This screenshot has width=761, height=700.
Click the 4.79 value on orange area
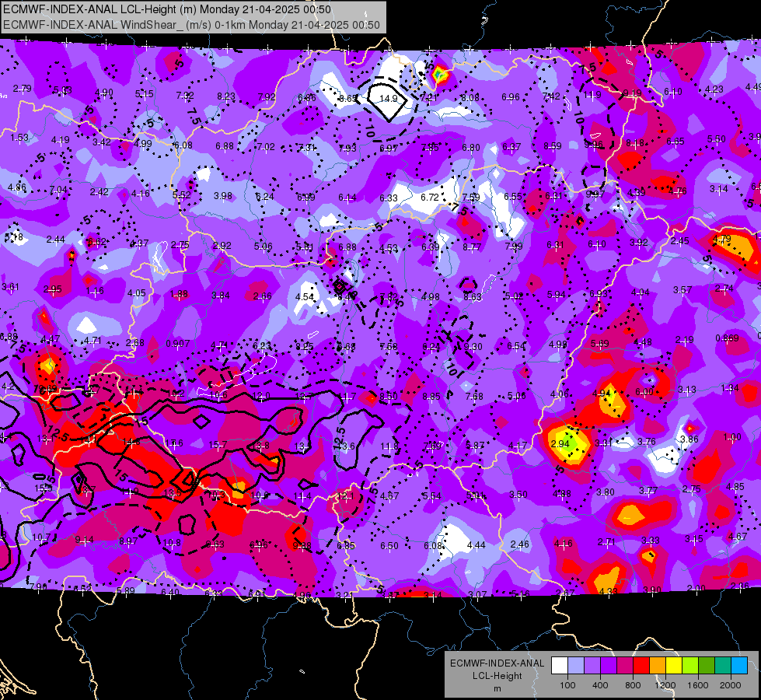(x=721, y=239)
